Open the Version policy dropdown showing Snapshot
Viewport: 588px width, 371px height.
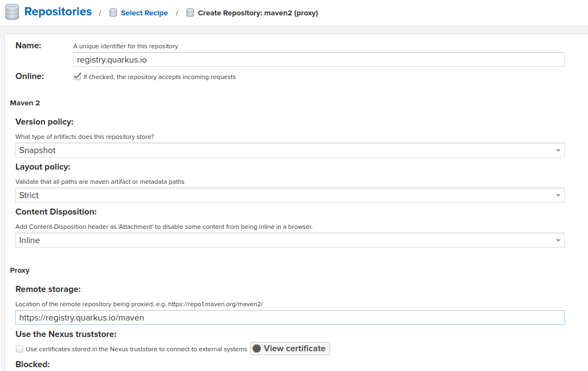290,150
